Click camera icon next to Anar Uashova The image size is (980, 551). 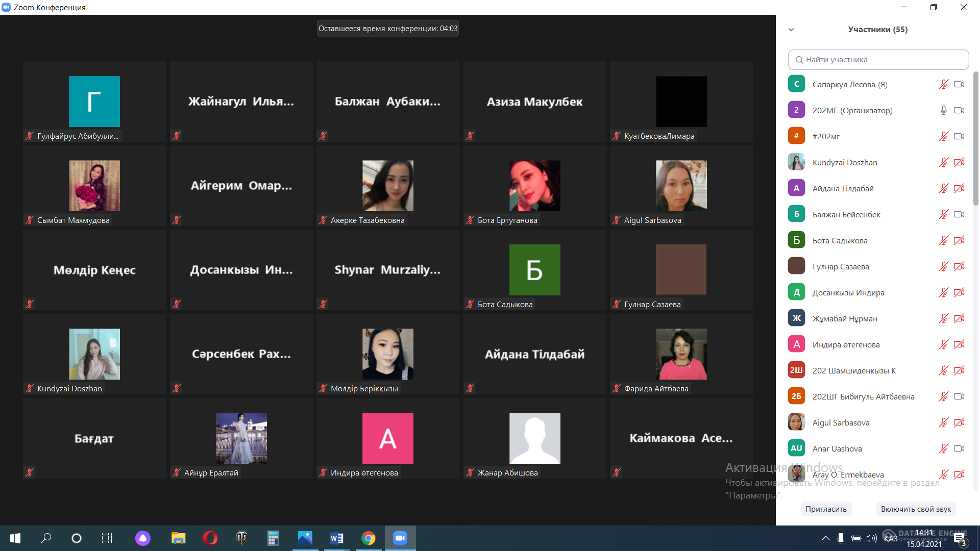point(959,448)
